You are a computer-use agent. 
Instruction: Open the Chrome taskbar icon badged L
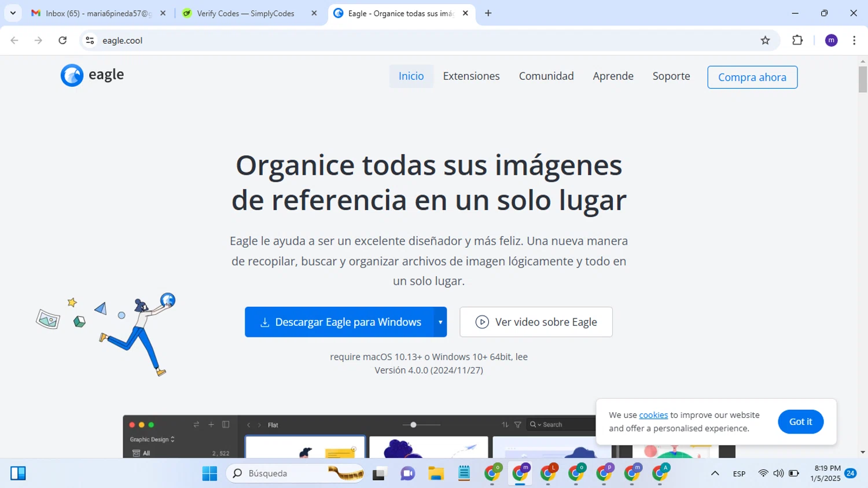click(x=548, y=474)
